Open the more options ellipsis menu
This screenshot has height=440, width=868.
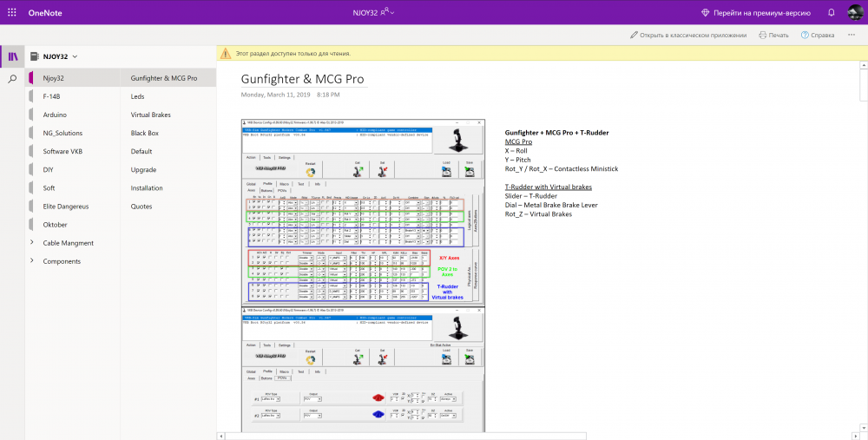point(852,35)
